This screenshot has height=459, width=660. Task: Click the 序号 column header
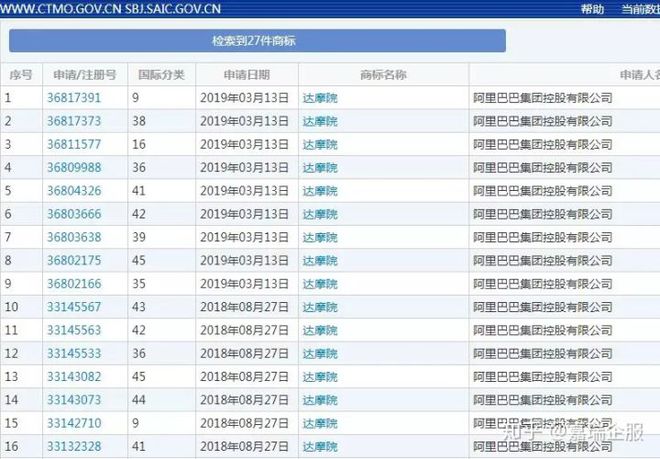(x=21, y=75)
